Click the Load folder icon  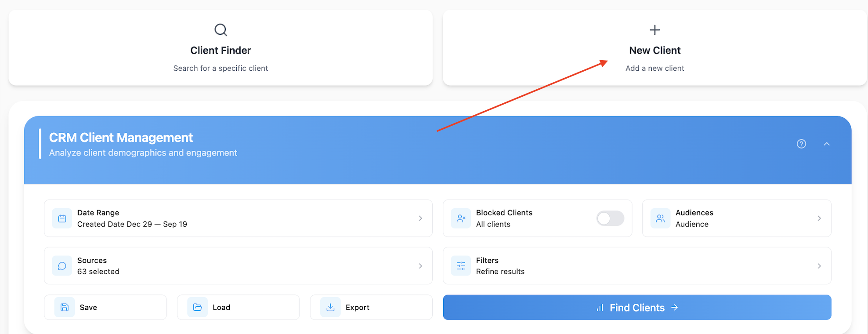[x=197, y=307]
